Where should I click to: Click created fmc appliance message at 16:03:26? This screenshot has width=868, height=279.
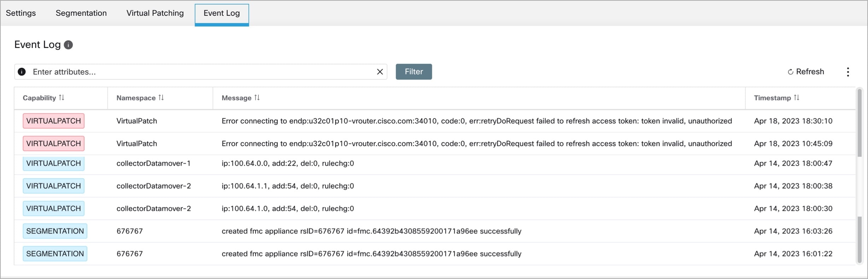(x=371, y=231)
